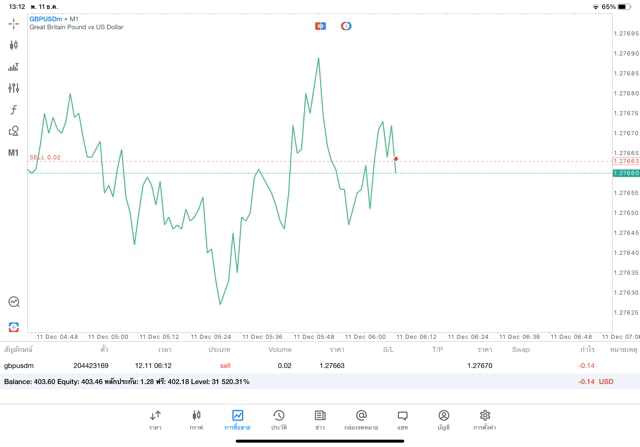The height and width of the screenshot is (447, 640).
Task: Open the M1 timeframe selector
Action: (14, 153)
